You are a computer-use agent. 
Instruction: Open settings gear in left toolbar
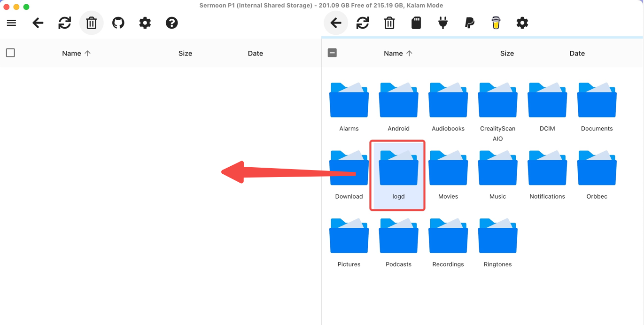(145, 23)
